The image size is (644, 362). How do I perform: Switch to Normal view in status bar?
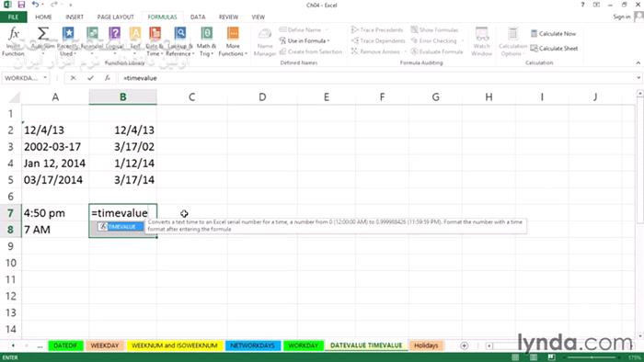click(515, 357)
